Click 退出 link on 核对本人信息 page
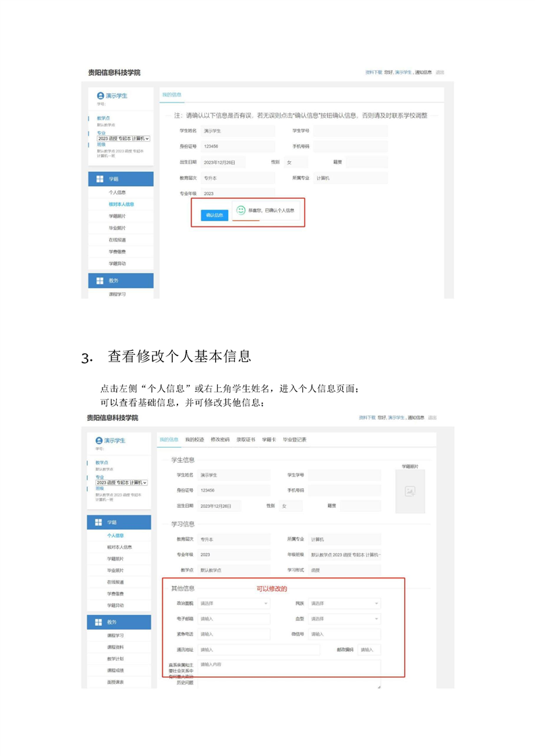535x756 pixels. click(x=439, y=72)
